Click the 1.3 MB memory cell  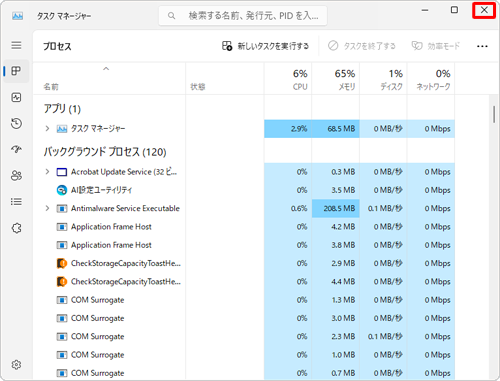click(336, 300)
